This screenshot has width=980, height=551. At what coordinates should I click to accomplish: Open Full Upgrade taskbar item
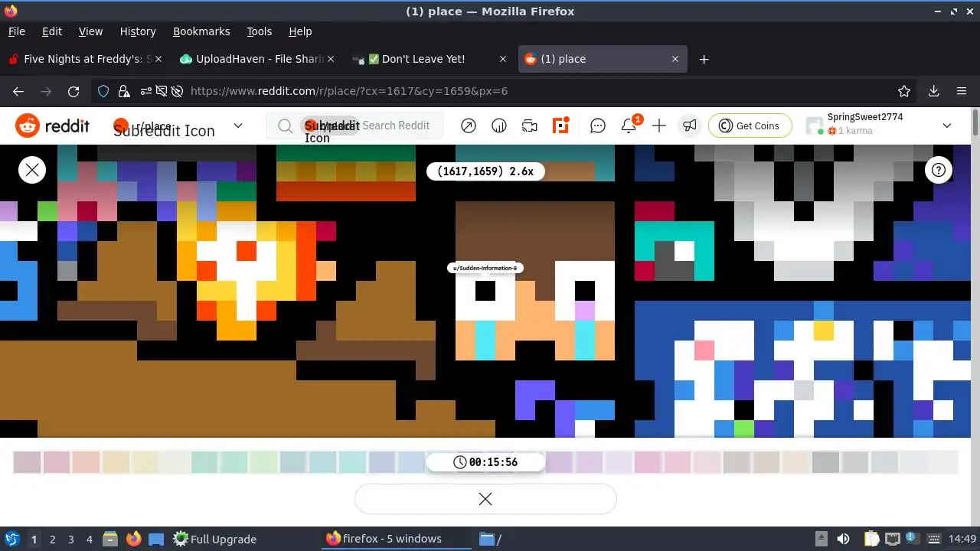click(214, 539)
